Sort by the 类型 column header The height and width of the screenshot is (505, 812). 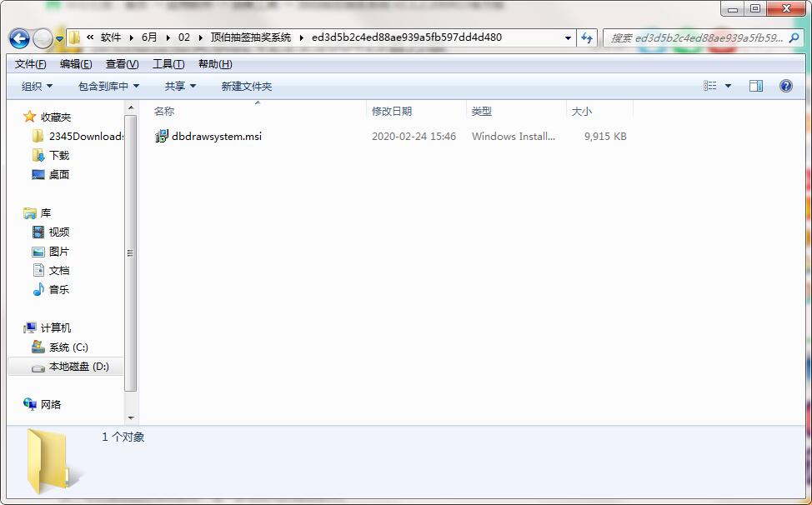[482, 111]
